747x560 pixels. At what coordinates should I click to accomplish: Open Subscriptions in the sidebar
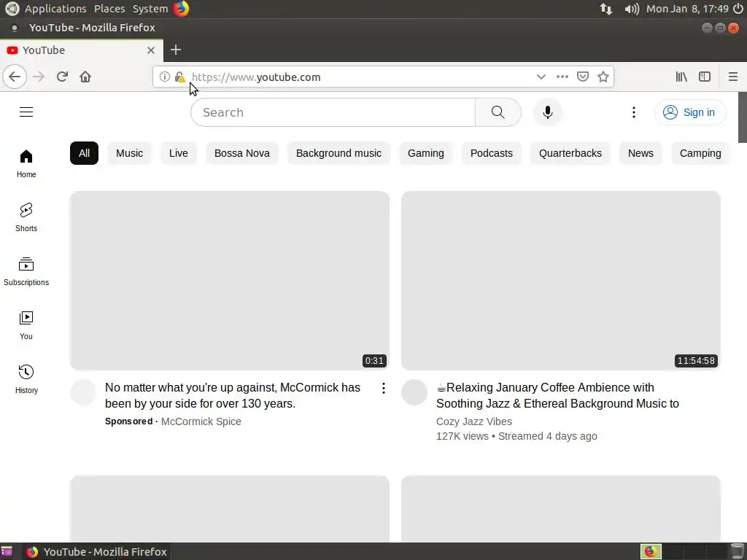point(26,271)
